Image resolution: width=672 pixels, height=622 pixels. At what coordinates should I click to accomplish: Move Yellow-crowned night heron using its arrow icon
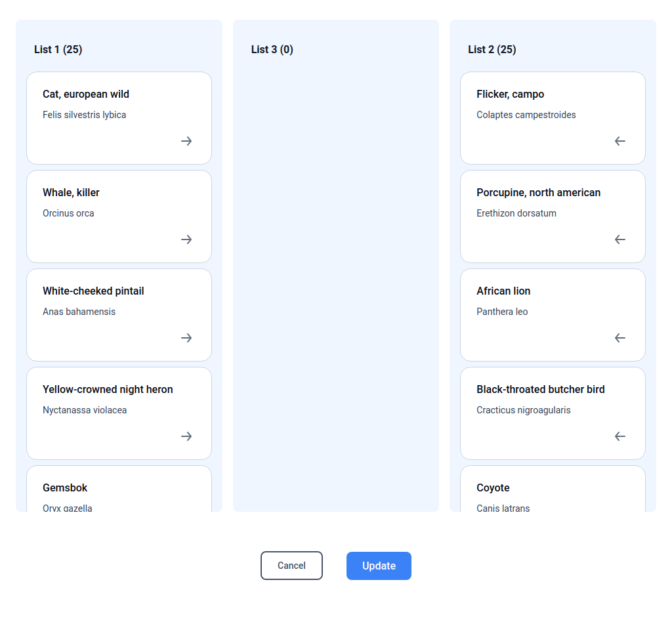[186, 436]
